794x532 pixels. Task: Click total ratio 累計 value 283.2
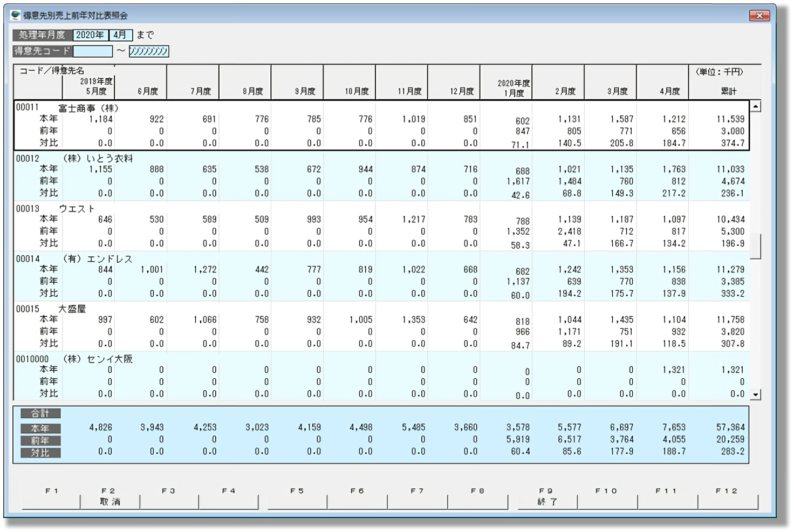pos(733,451)
